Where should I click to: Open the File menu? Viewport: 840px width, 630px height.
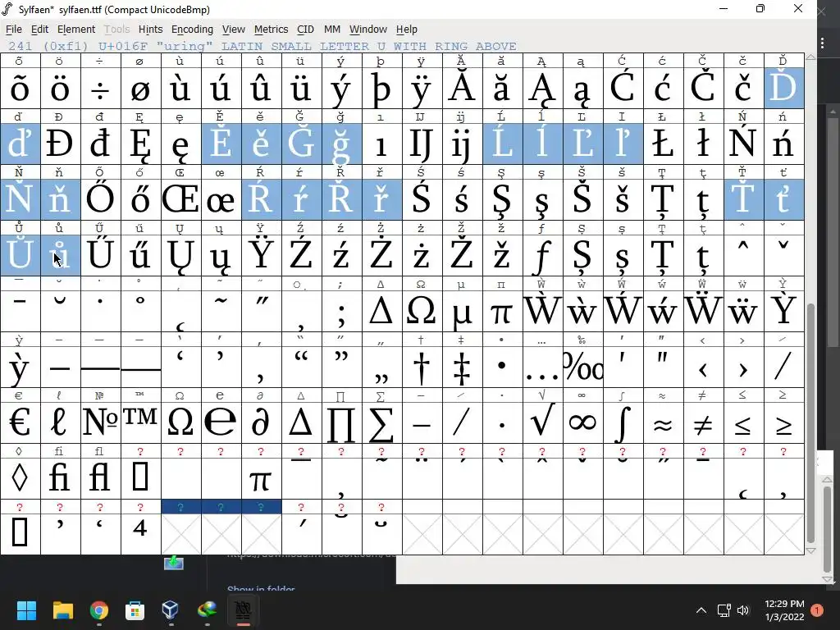(13, 30)
